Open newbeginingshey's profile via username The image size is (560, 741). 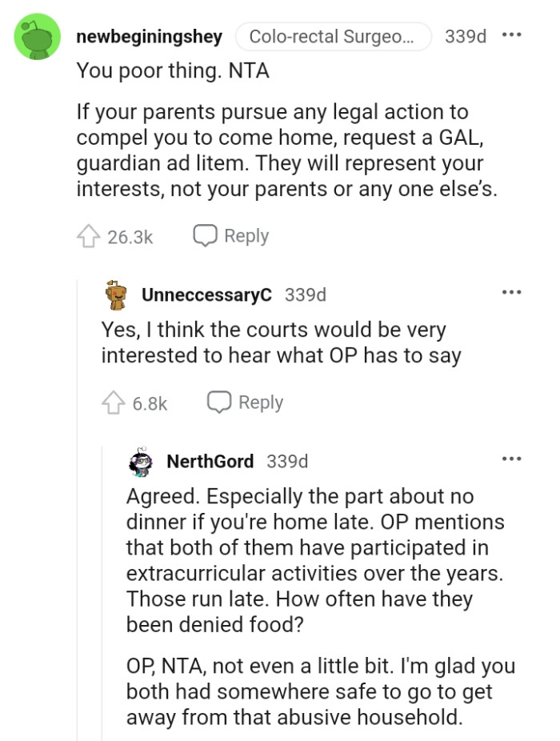click(149, 35)
